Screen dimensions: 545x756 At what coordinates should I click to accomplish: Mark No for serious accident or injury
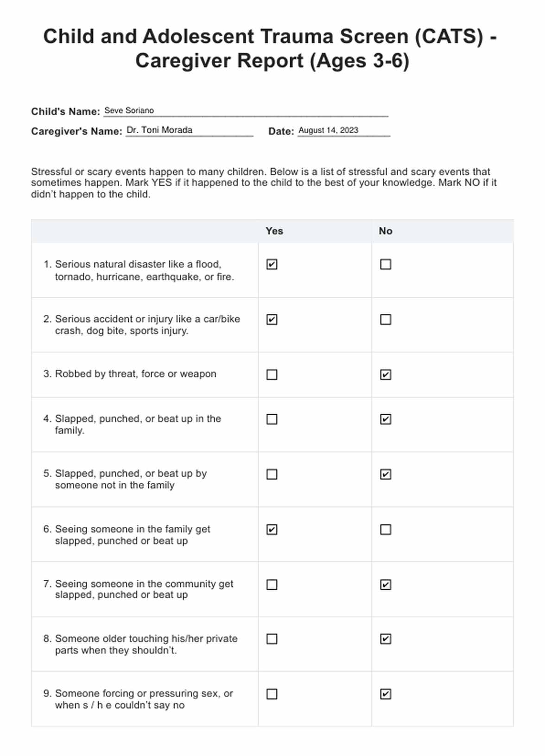(x=386, y=320)
